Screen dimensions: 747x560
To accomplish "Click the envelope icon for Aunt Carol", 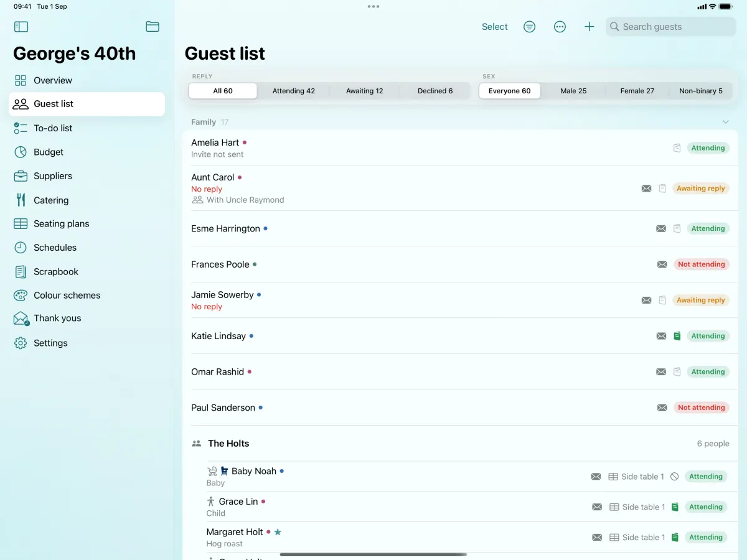I will (x=646, y=189).
